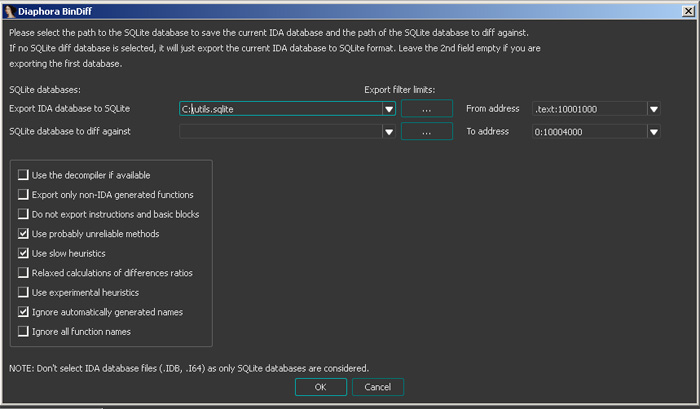The width and height of the screenshot is (700, 409).
Task: Dismiss dialog with Cancel button
Action: pyautogui.click(x=378, y=387)
